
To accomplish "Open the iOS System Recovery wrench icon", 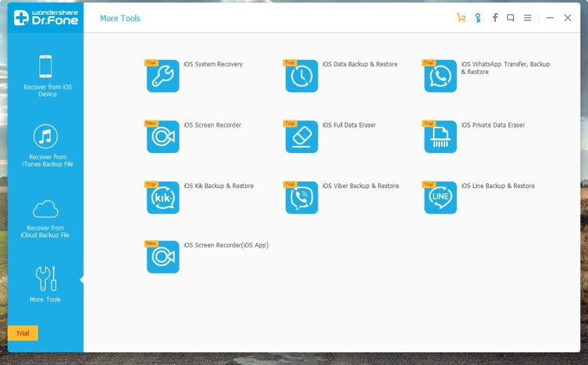I will coord(163,76).
